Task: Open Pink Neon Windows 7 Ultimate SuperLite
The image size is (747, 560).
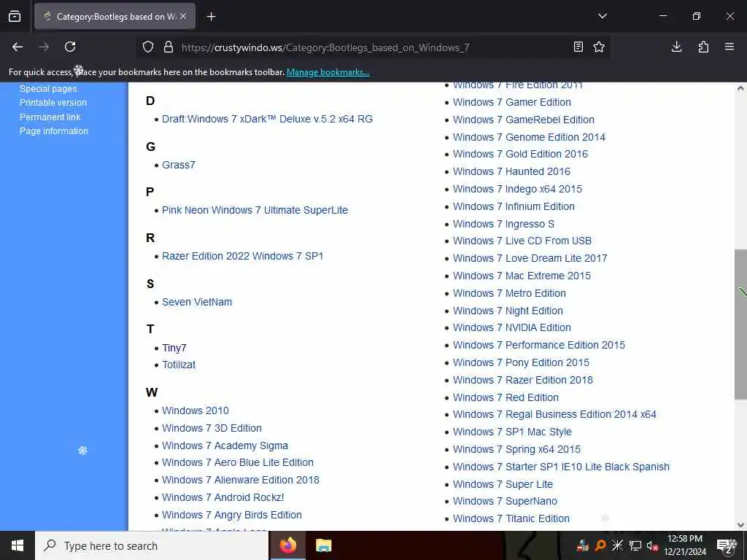Action: coord(255,210)
